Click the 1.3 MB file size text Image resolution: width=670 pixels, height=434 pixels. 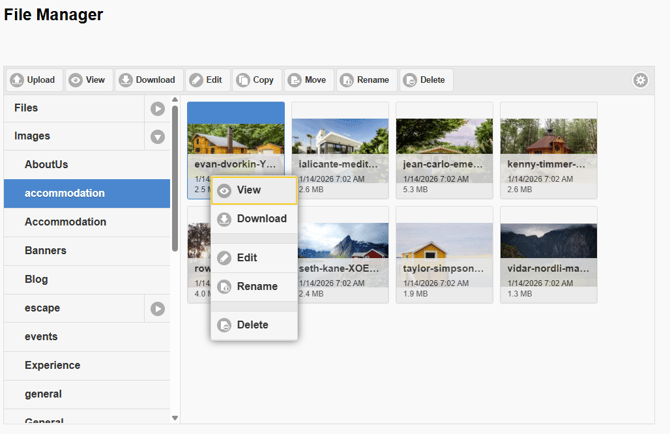[520, 294]
